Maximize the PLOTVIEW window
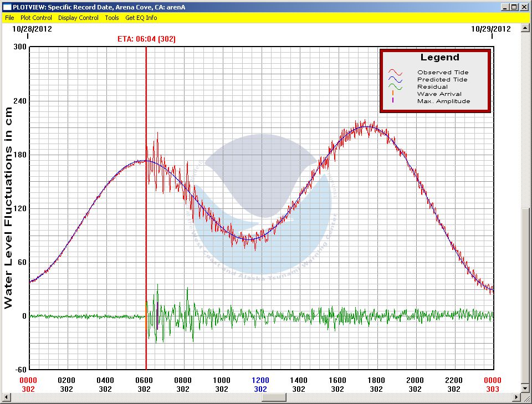This screenshot has height=404, width=532. coord(514,7)
